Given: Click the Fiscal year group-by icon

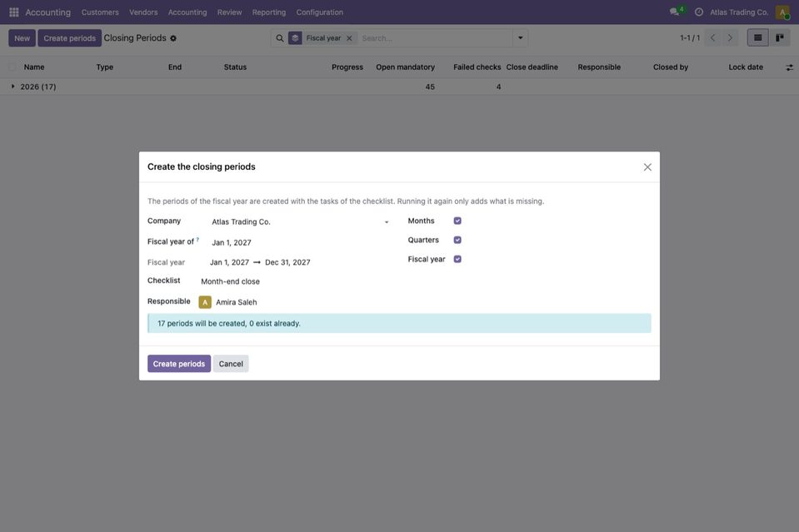Looking at the screenshot, I should pos(295,38).
